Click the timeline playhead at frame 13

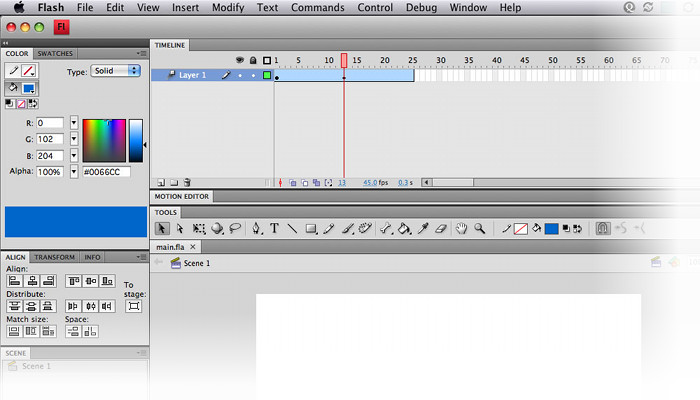(344, 60)
